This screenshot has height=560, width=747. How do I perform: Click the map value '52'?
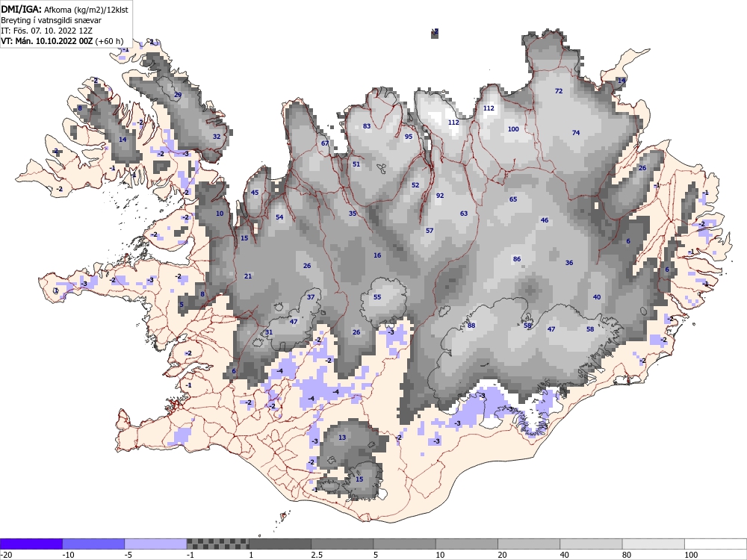pyautogui.click(x=415, y=185)
